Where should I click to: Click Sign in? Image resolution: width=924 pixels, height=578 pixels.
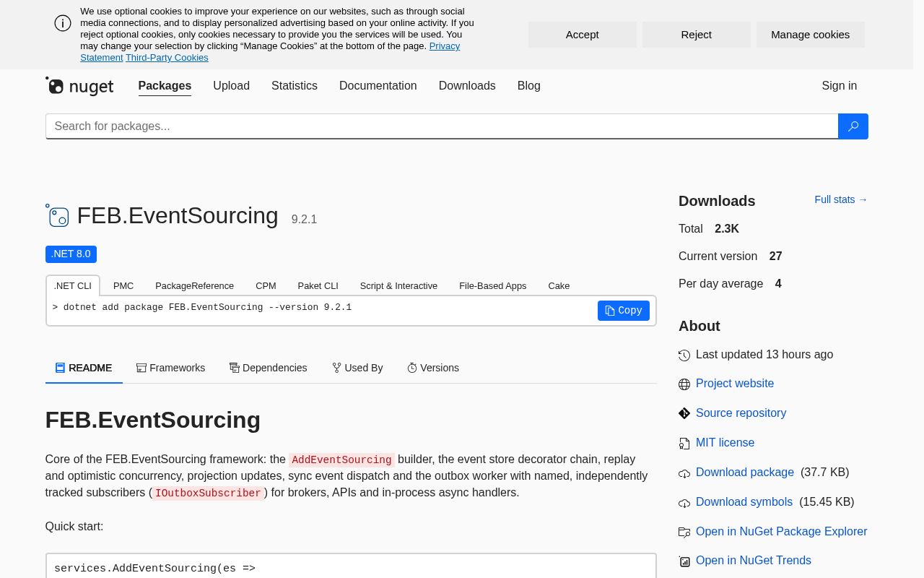coord(840,86)
